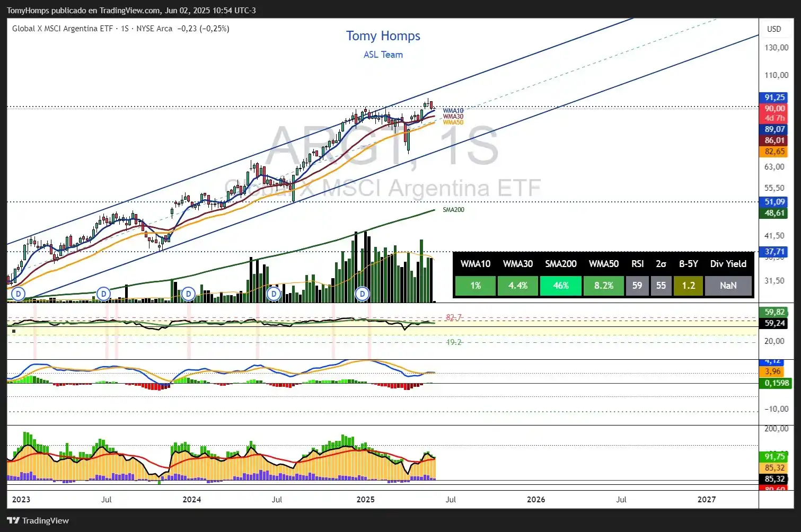Click the 19.2 RSI lower band label
Screen dimensions: 801x532
pos(454,342)
